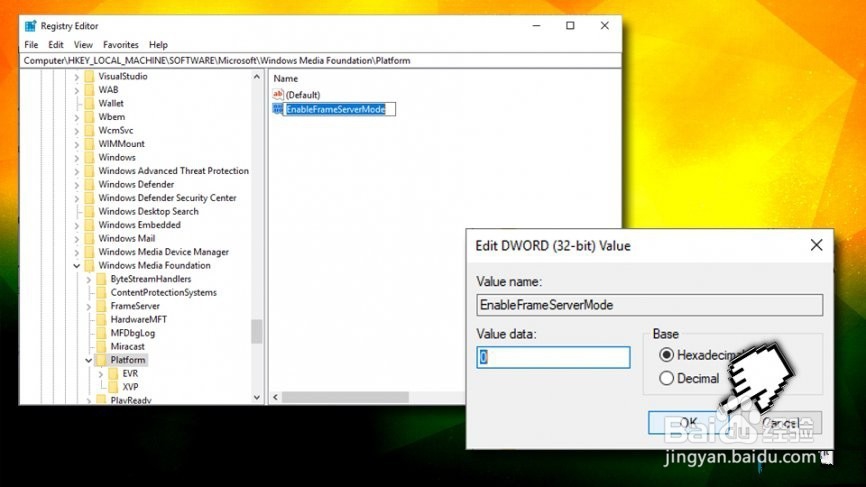Click the Value data input field
866x487 pixels.
(x=553, y=357)
